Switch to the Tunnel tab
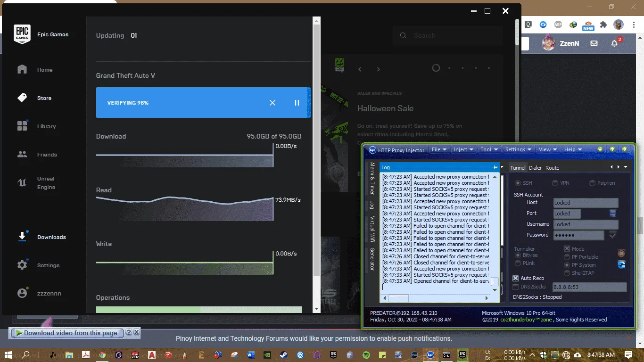The width and height of the screenshot is (644, 362). click(518, 168)
